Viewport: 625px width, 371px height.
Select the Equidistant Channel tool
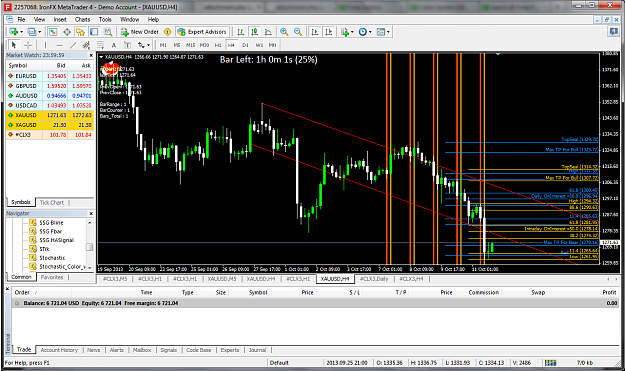point(86,45)
